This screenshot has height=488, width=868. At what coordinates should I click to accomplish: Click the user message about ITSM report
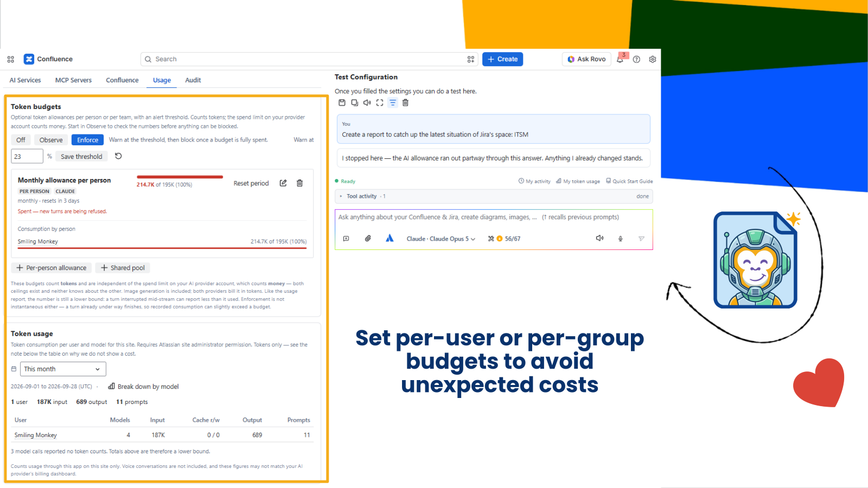[x=494, y=129]
